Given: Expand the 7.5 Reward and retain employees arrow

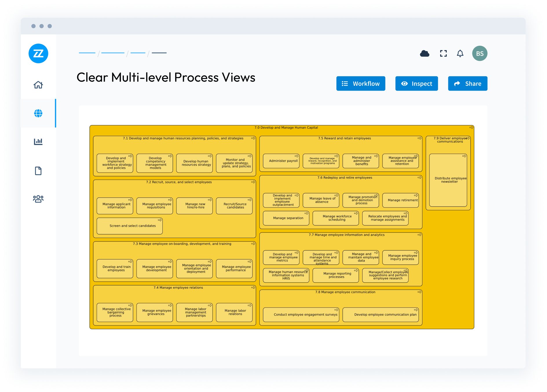Looking at the screenshot, I should [x=419, y=138].
